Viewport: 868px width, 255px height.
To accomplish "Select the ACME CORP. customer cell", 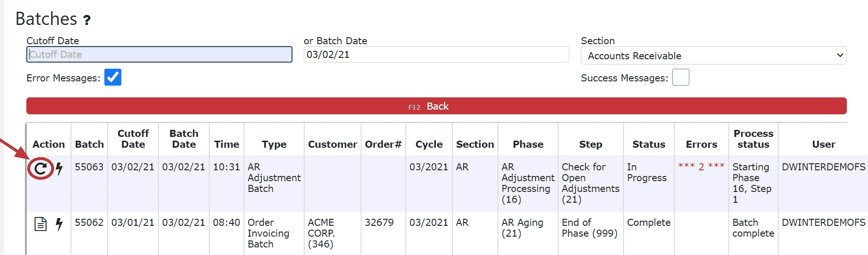I will (x=321, y=233).
